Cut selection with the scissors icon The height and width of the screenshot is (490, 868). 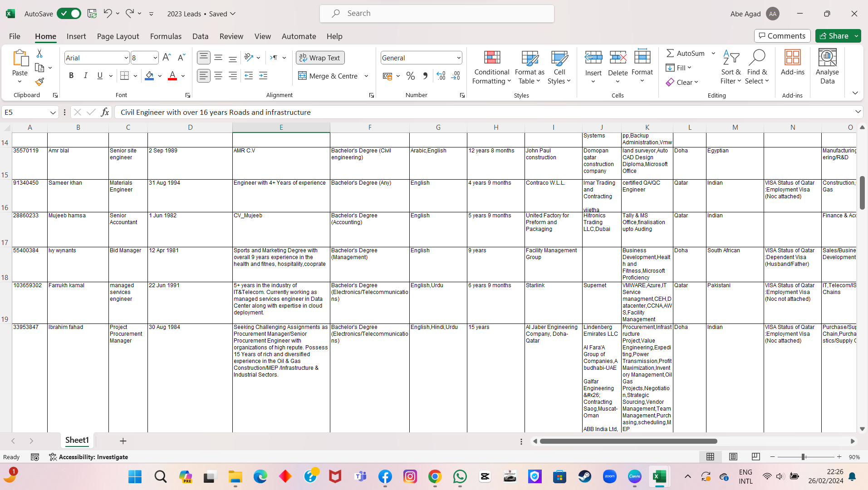(39, 54)
